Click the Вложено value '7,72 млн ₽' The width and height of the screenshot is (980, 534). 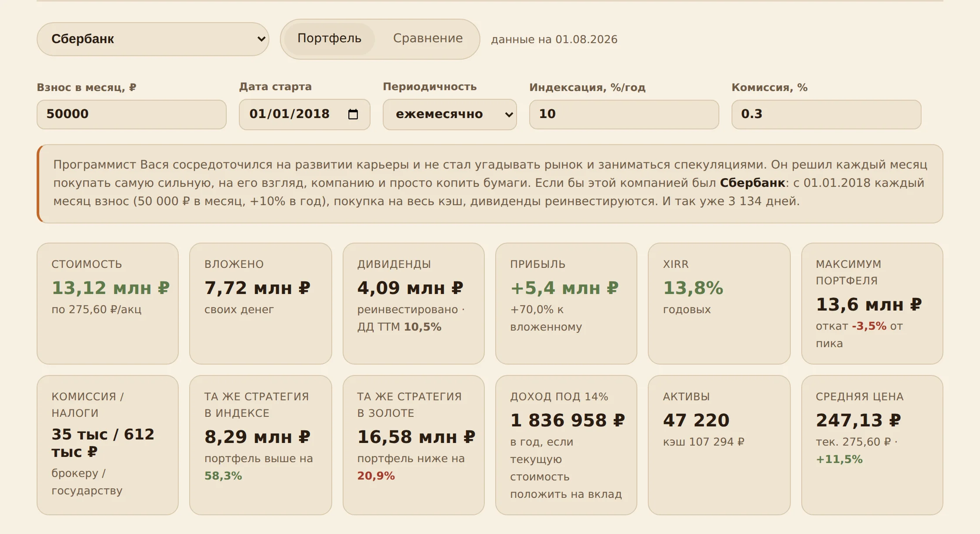257,288
